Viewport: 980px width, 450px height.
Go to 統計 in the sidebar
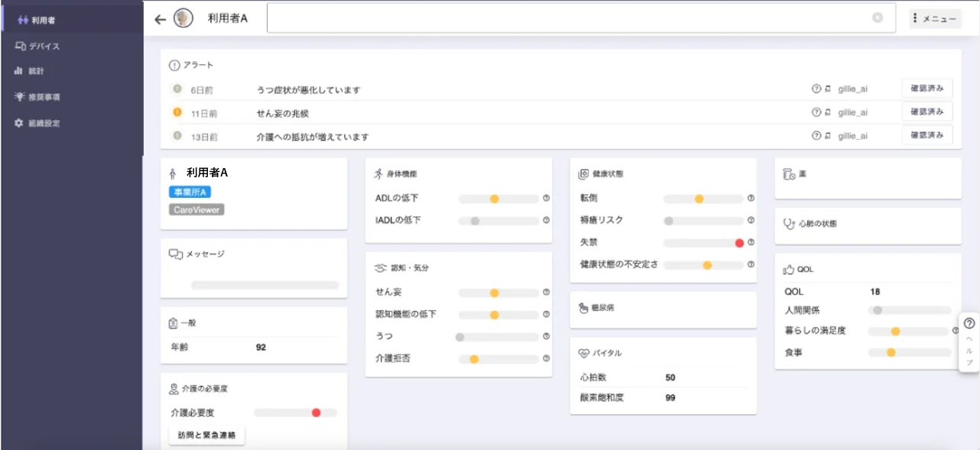[x=34, y=71]
